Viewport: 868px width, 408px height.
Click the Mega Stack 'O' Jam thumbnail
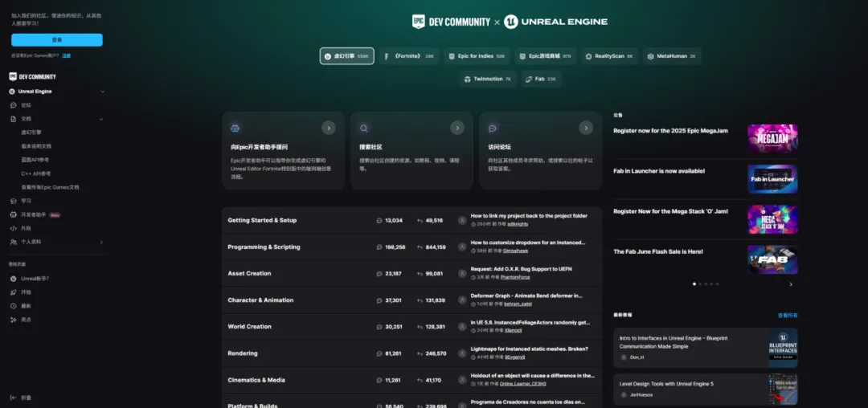(772, 219)
